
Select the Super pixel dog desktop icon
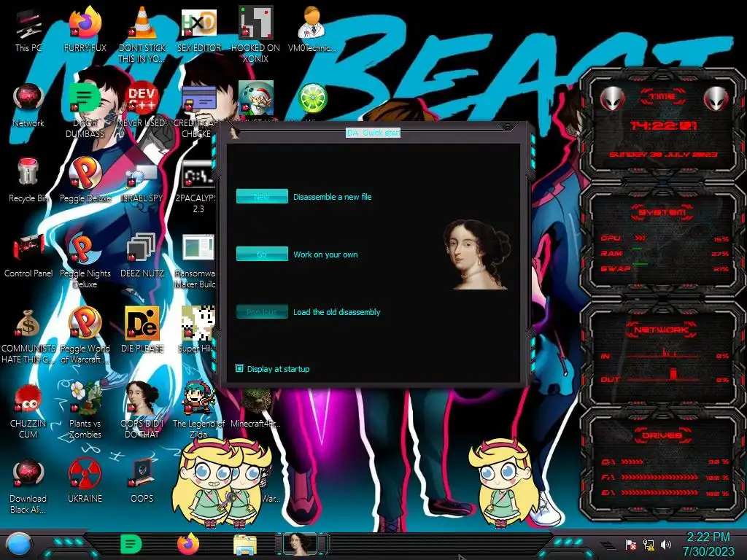[197, 330]
